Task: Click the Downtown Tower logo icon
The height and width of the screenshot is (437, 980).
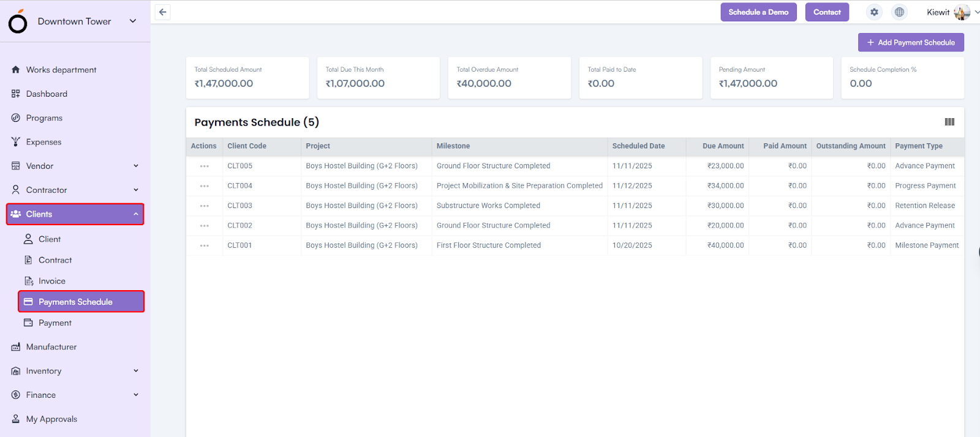Action: click(18, 22)
